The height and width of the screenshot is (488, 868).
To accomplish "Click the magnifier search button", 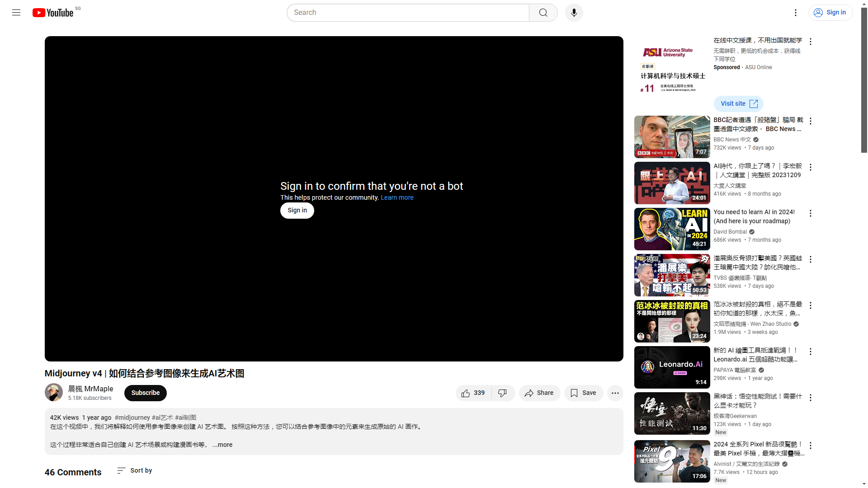I will coord(543,13).
